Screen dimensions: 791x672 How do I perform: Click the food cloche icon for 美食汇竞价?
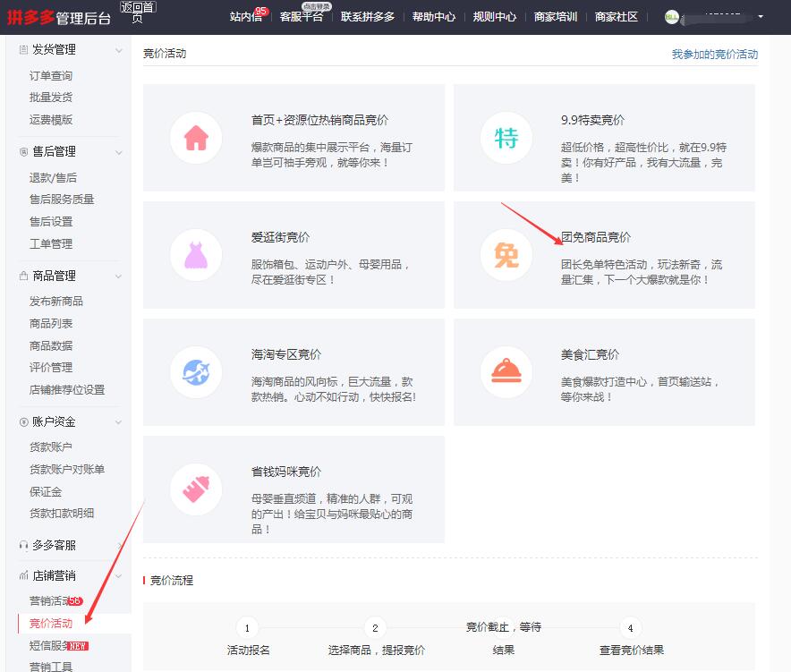506,372
